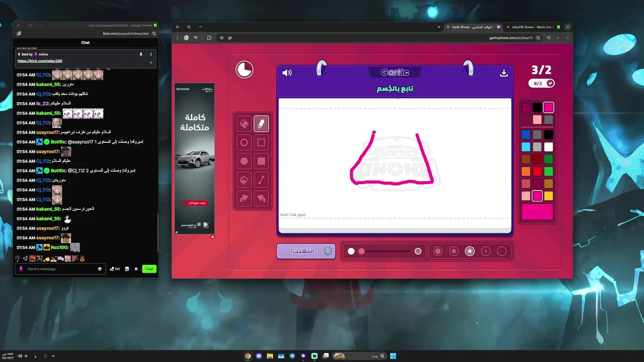This screenshot has height=362, width=644.
Task: Click the toyota car advertisement banner
Action: pos(195,158)
